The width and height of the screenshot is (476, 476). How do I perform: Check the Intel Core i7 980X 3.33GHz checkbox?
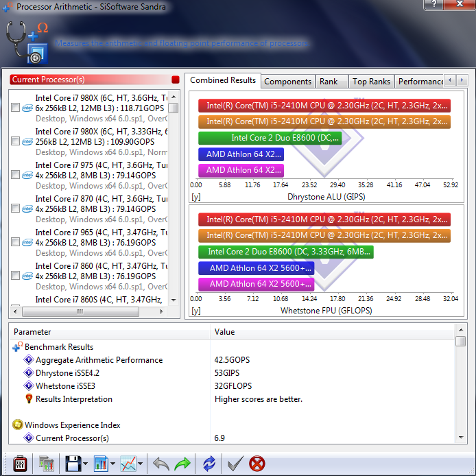[15, 141]
